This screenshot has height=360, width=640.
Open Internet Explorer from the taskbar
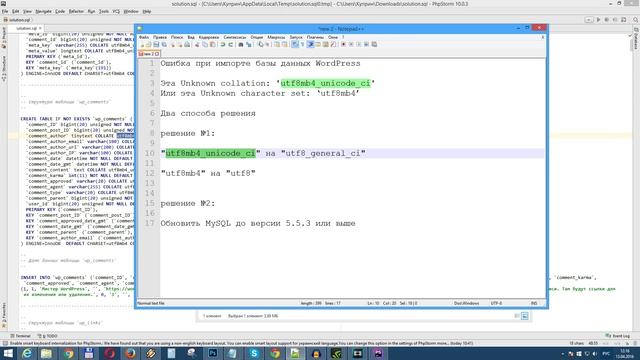(x=27, y=353)
